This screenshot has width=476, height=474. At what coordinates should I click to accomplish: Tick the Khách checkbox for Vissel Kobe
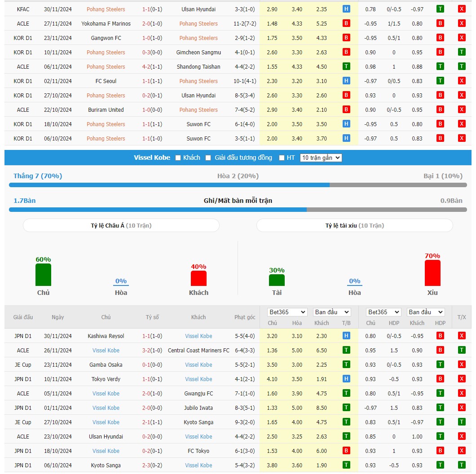tap(178, 158)
